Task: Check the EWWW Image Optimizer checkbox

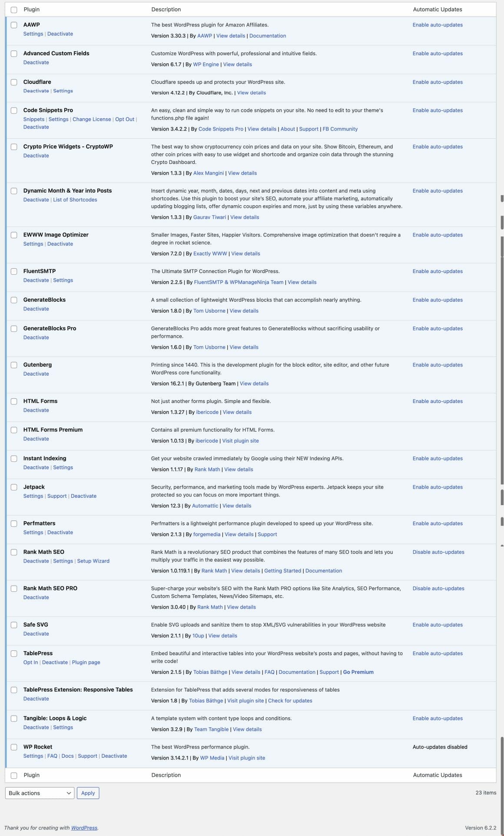Action: click(x=14, y=235)
